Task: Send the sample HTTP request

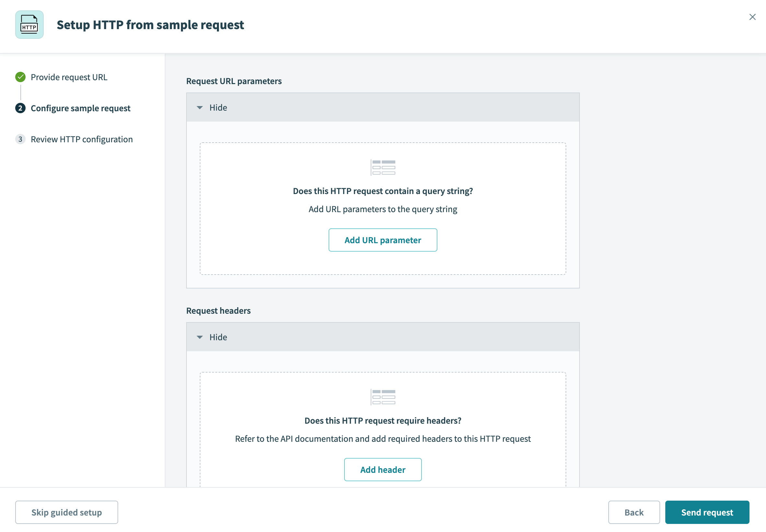Action: [707, 512]
